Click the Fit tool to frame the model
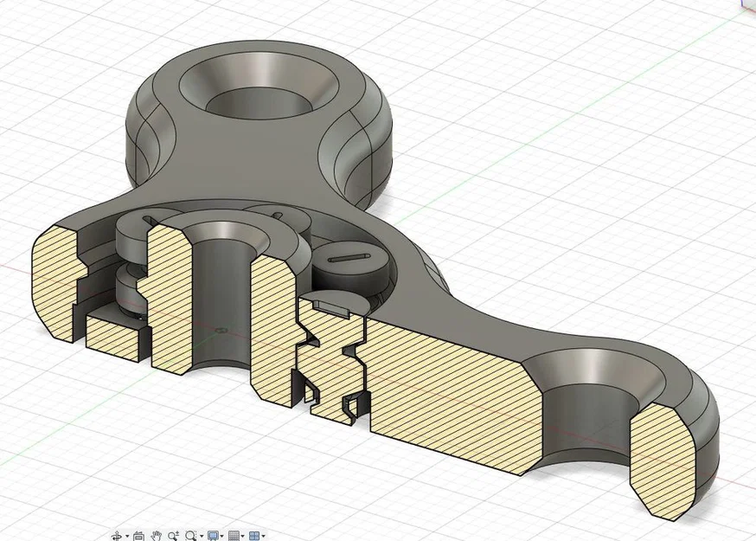 [189, 535]
